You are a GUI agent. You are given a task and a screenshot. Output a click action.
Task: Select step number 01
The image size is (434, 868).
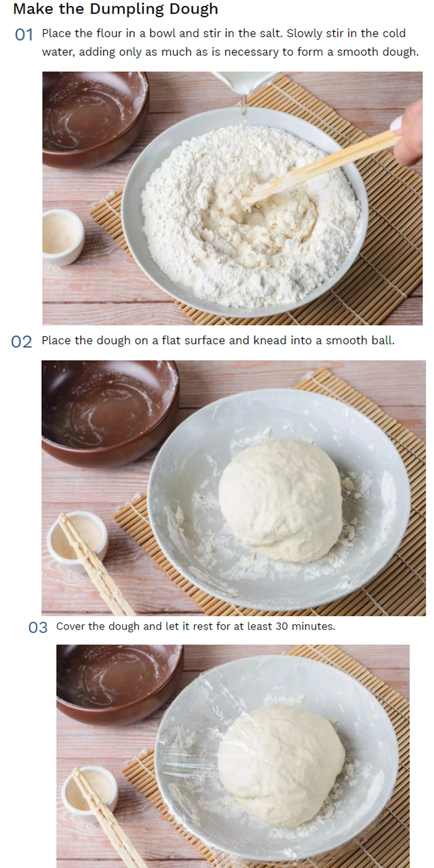[x=24, y=35]
